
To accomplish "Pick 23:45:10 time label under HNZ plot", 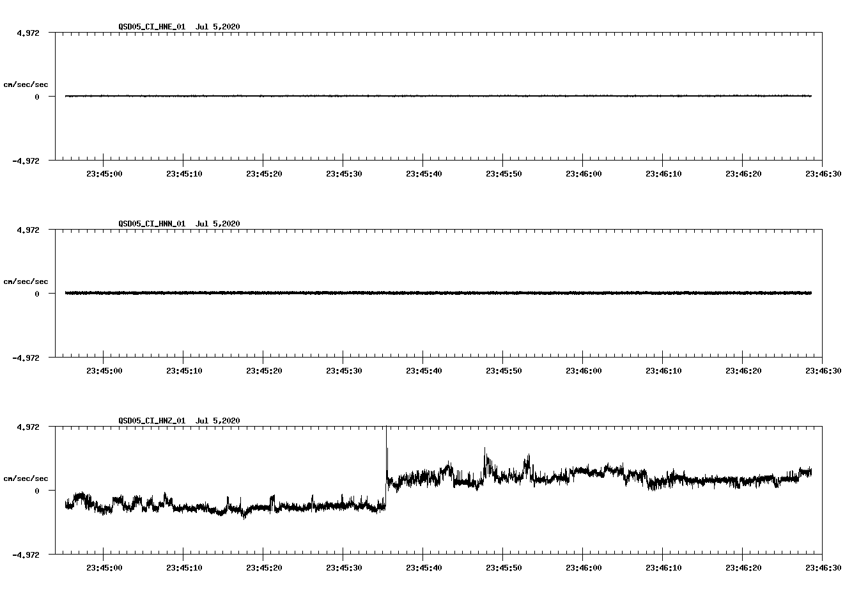I will [183, 567].
